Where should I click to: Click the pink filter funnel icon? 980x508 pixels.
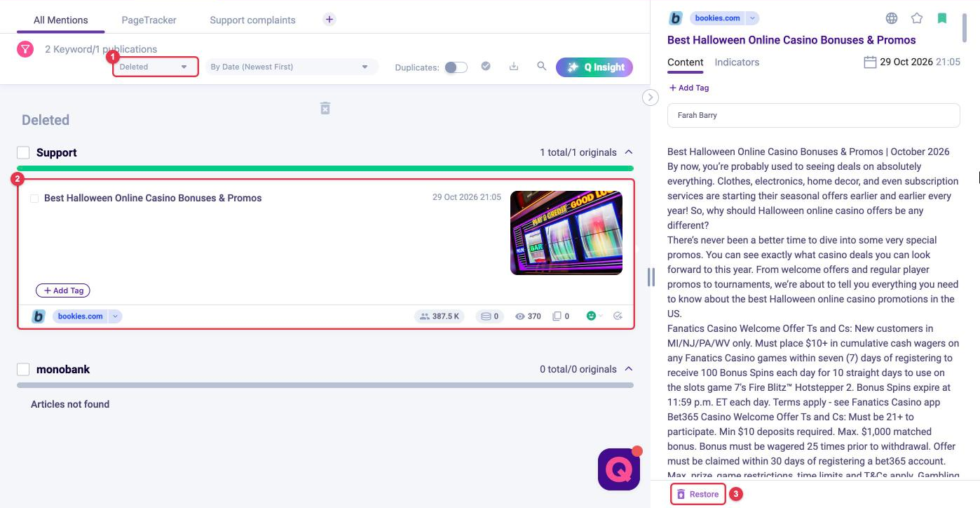(x=25, y=49)
